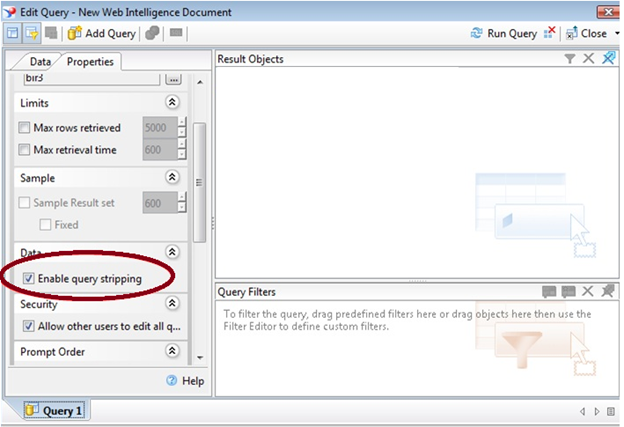
Task: Click the remove X icon in Result Objects
Action: point(588,58)
